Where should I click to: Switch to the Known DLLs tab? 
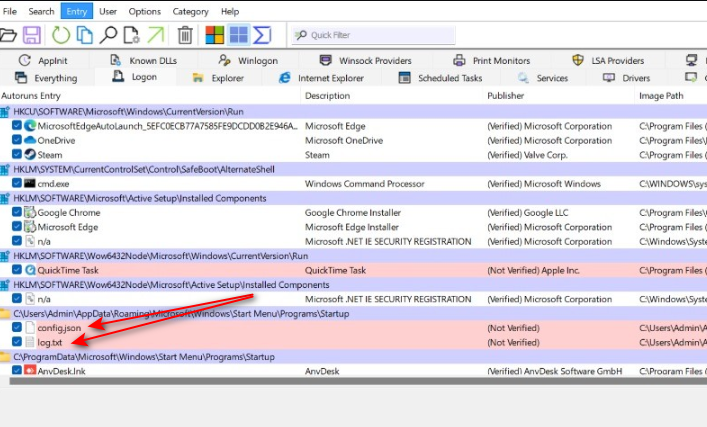144,60
